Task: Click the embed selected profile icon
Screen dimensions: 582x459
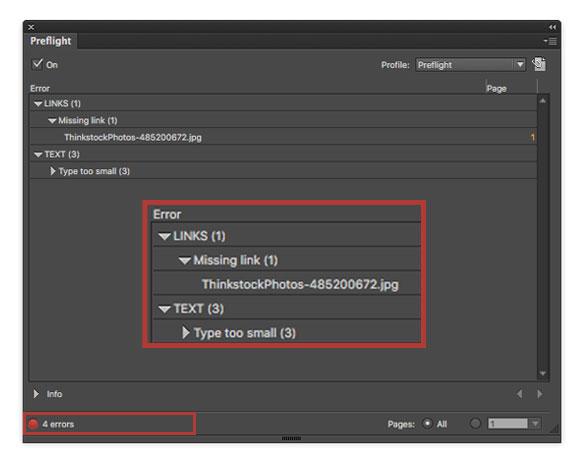Action: (x=539, y=64)
